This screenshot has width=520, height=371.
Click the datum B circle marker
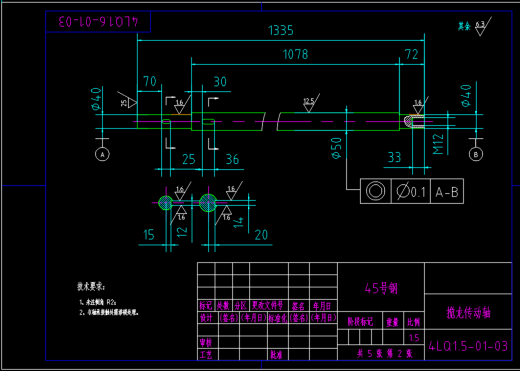pos(476,154)
